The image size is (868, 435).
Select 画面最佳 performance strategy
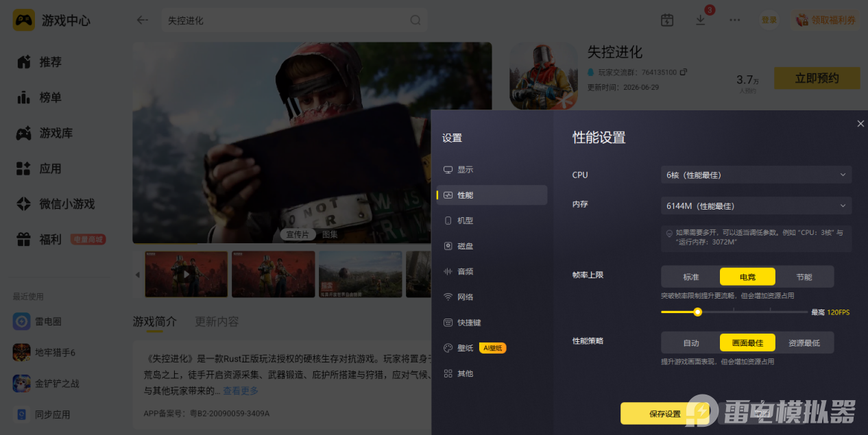(x=747, y=343)
